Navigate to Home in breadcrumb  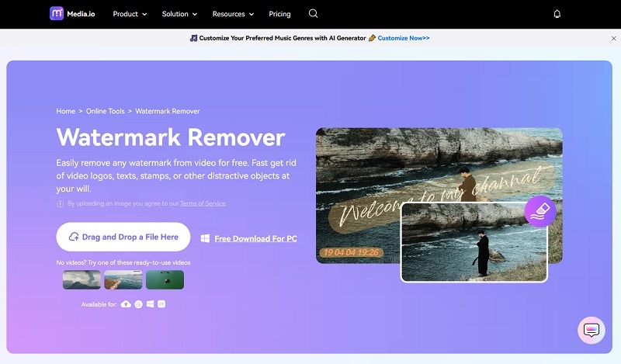pyautogui.click(x=65, y=111)
